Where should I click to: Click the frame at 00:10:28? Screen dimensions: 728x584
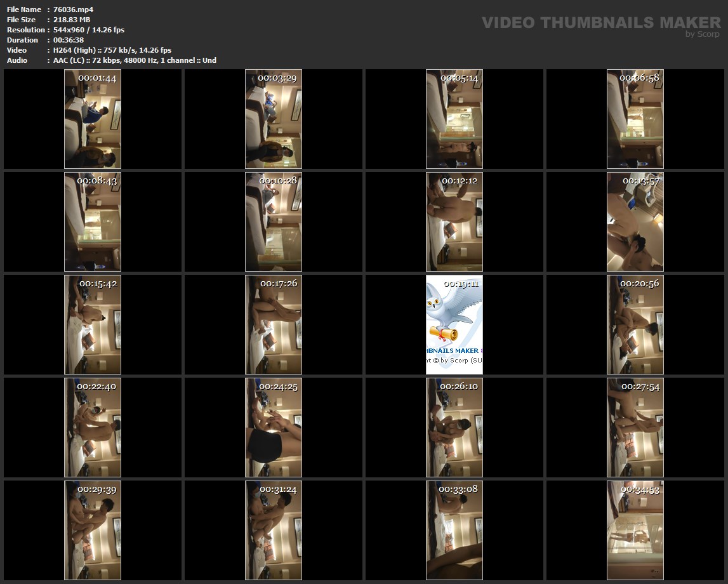[274, 222]
